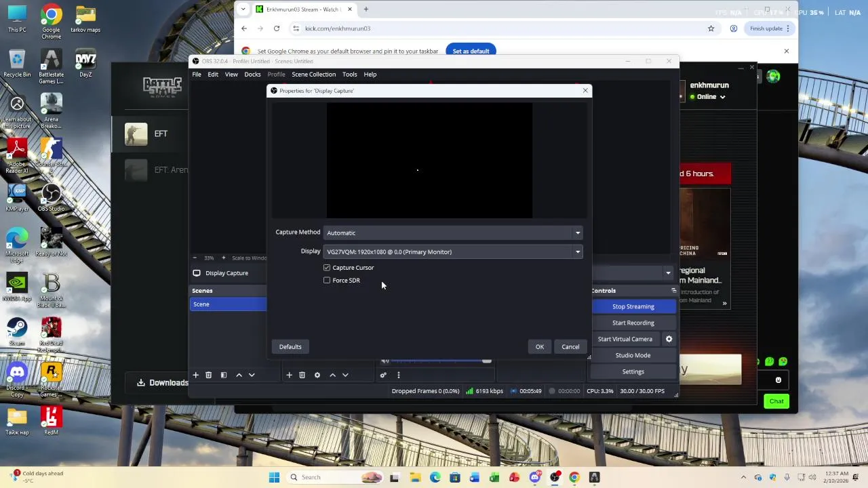Image resolution: width=868 pixels, height=488 pixels.
Task: Reset properties with Defaults button
Action: pos(290,347)
